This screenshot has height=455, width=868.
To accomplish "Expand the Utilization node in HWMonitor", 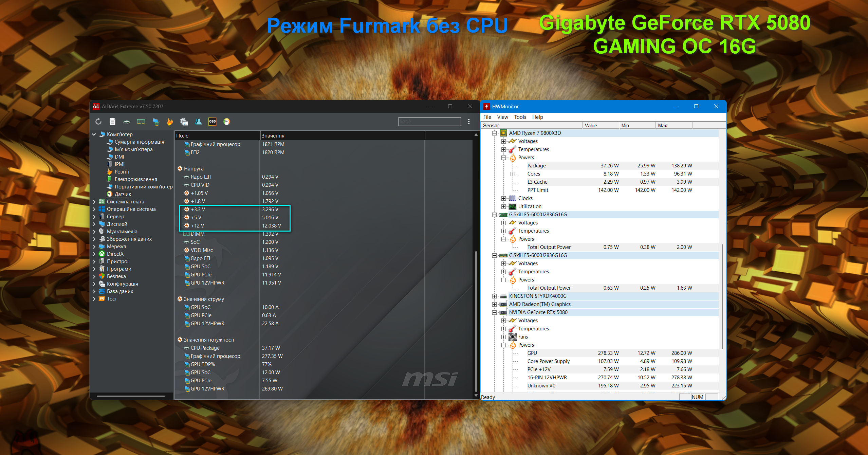I will 504,206.
